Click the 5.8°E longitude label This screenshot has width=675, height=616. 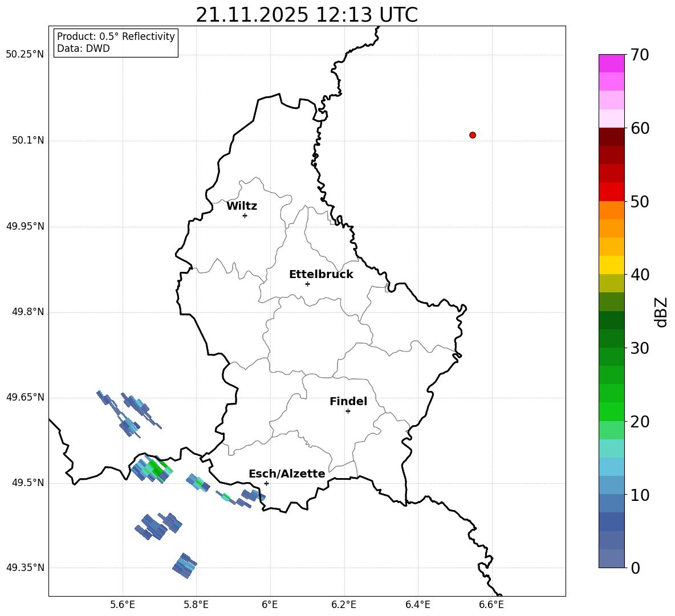[196, 605]
